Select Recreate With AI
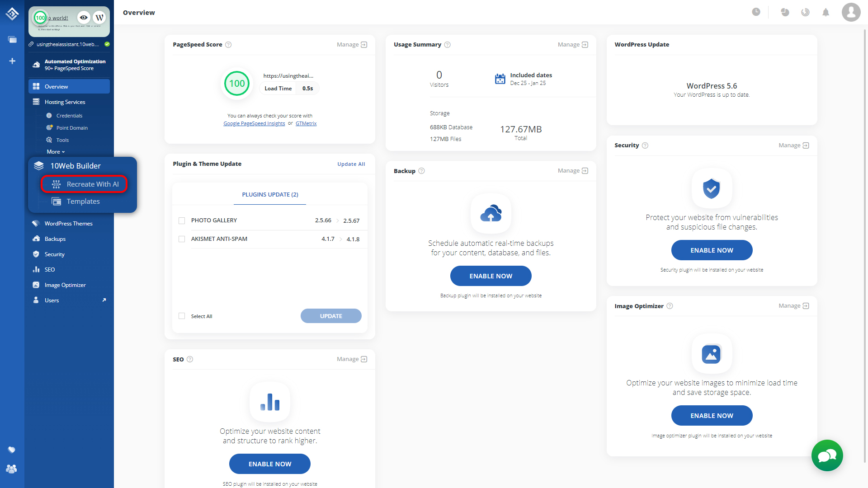868x488 pixels. click(x=84, y=184)
